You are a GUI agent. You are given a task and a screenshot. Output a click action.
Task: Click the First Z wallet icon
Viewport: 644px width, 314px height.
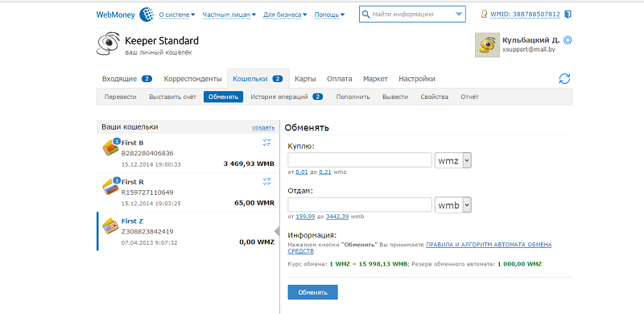[x=110, y=226]
